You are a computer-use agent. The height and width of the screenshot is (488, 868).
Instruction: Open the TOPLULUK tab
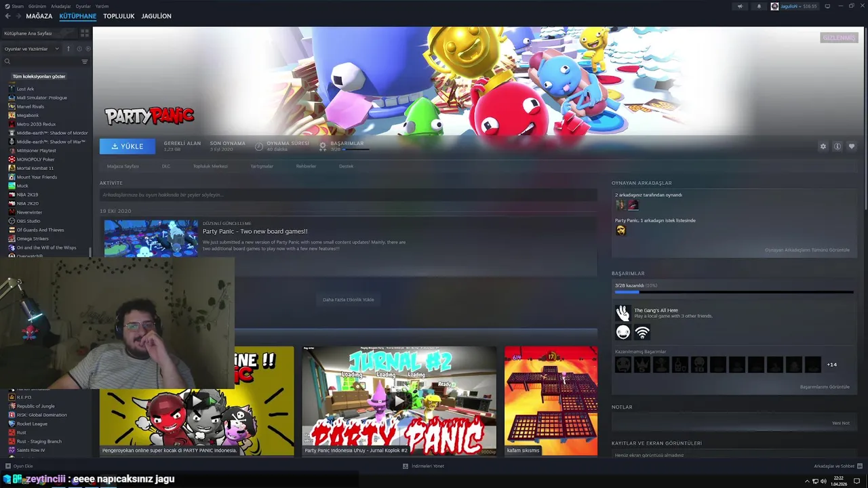[x=119, y=16]
